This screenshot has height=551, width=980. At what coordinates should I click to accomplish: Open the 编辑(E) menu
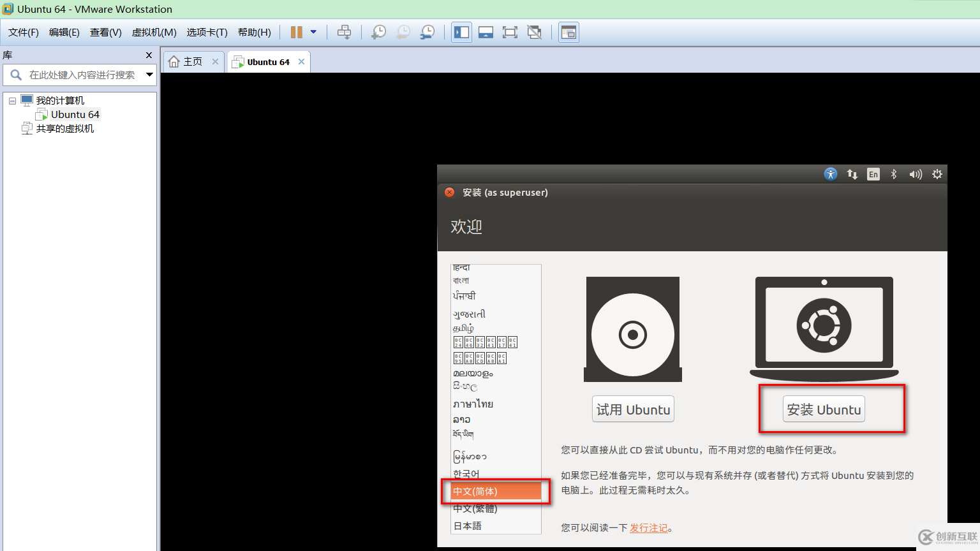tap(64, 32)
